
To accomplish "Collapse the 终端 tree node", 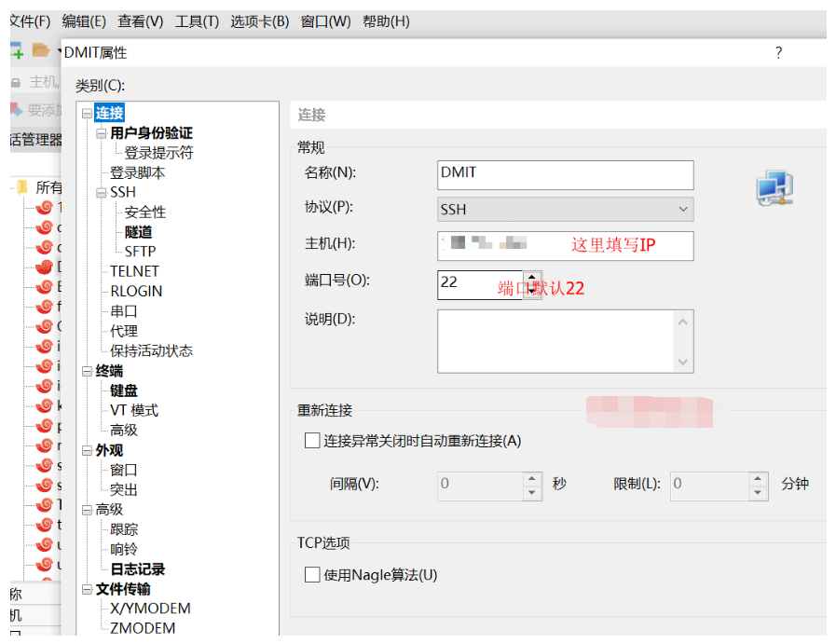I will pos(87,371).
